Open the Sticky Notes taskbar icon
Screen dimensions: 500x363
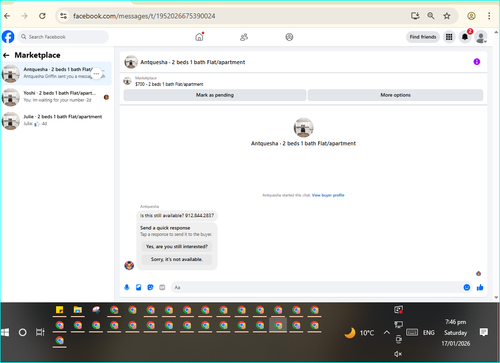60,310
